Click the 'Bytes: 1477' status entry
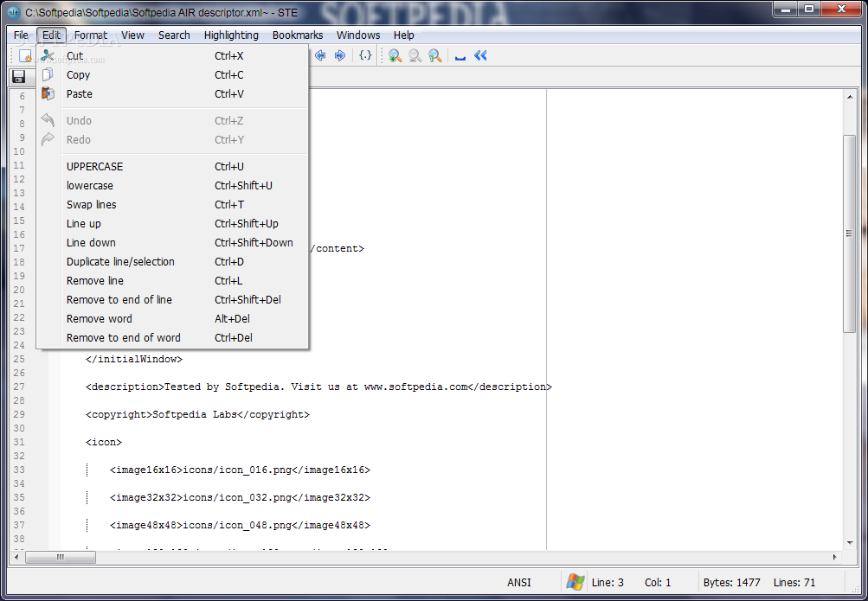The width and height of the screenshot is (868, 601). (732, 582)
